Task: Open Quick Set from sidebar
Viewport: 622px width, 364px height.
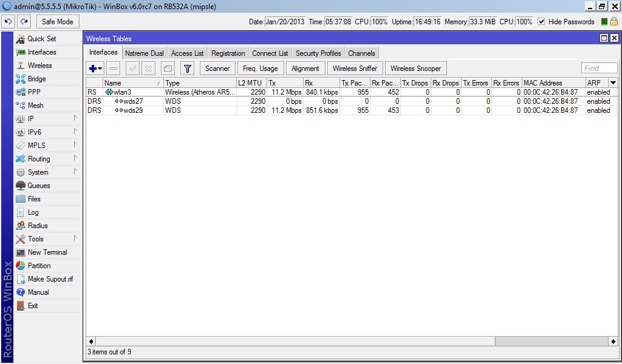Action: point(42,39)
